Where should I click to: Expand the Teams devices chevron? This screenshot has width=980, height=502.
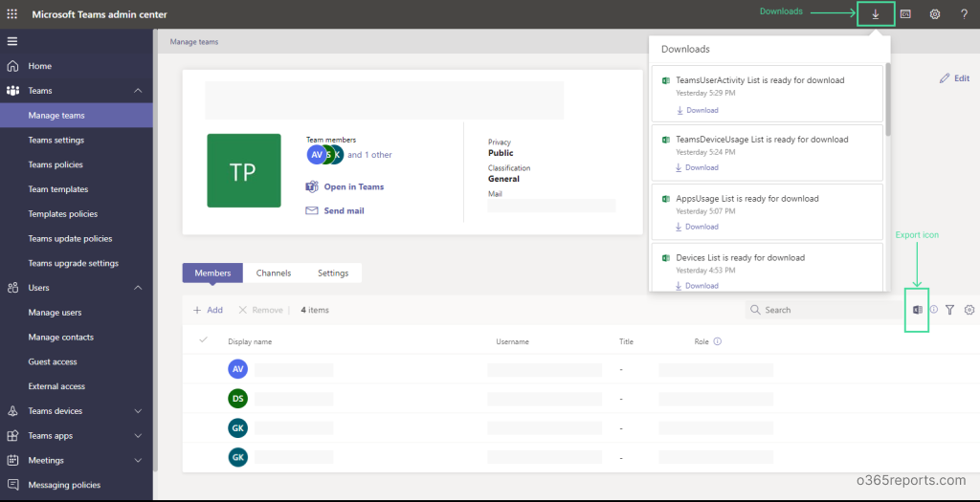(x=138, y=411)
